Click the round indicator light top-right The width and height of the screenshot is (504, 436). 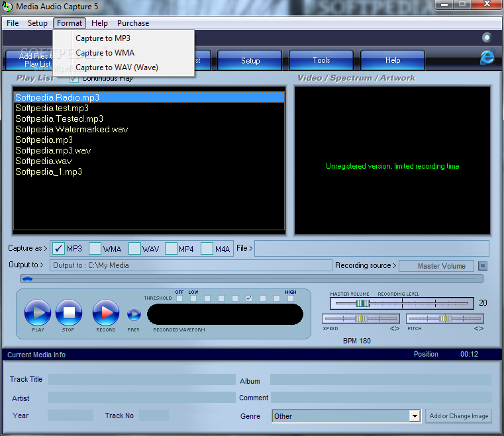[x=487, y=38]
